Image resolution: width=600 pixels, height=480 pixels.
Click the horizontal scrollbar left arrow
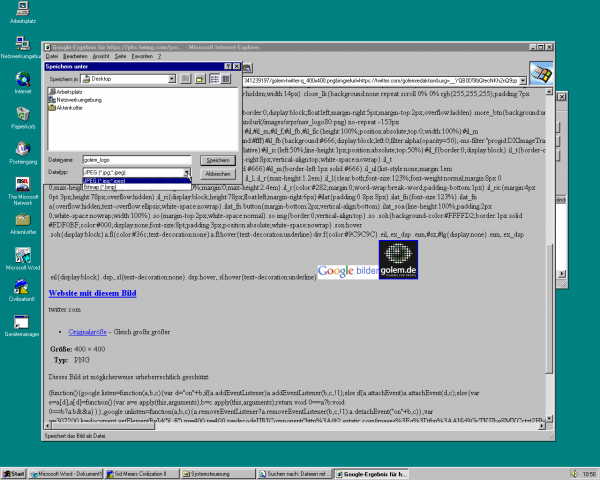click(48, 426)
